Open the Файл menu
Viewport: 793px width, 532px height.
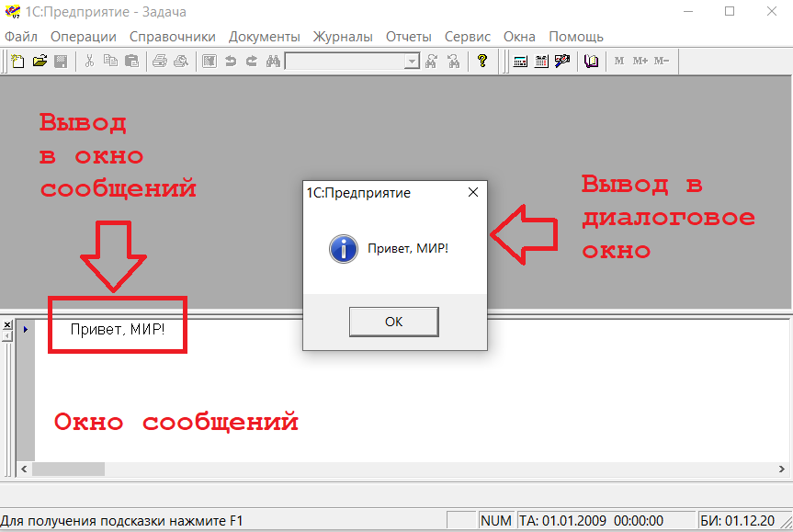coord(21,37)
